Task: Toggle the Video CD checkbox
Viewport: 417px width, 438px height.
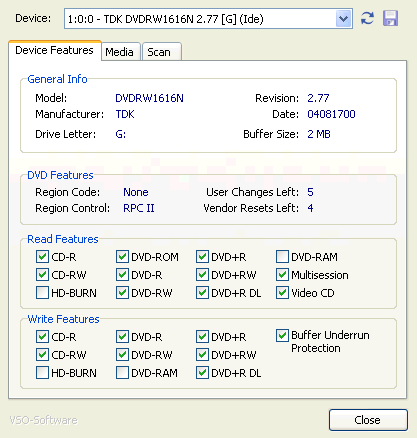Action: tap(282, 293)
